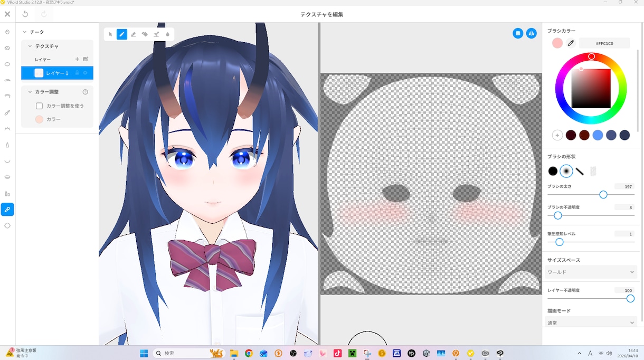This screenshot has width=644, height=360.
Task: Select the blur droplet tool
Action: 168,34
